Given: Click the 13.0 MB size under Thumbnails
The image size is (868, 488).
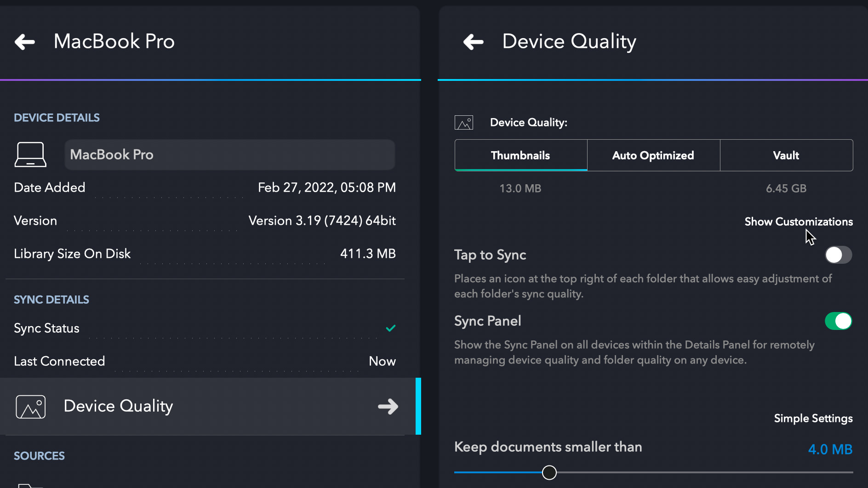Looking at the screenshot, I should 520,188.
